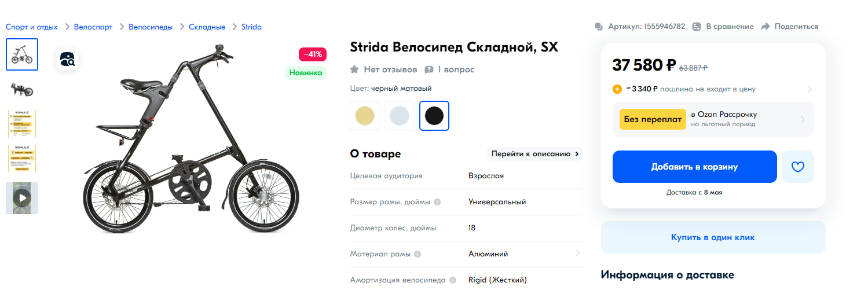This screenshot has width=868, height=290.
Task: Select the yellow color option
Action: click(365, 116)
